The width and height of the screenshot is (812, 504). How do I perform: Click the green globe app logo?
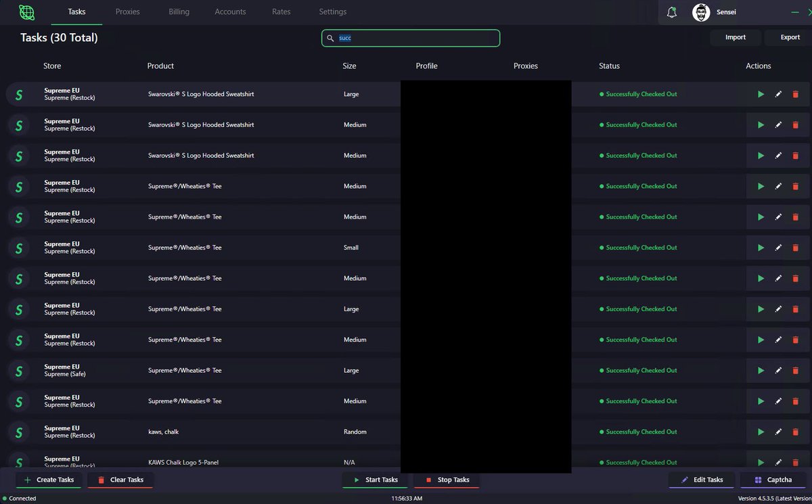(26, 12)
